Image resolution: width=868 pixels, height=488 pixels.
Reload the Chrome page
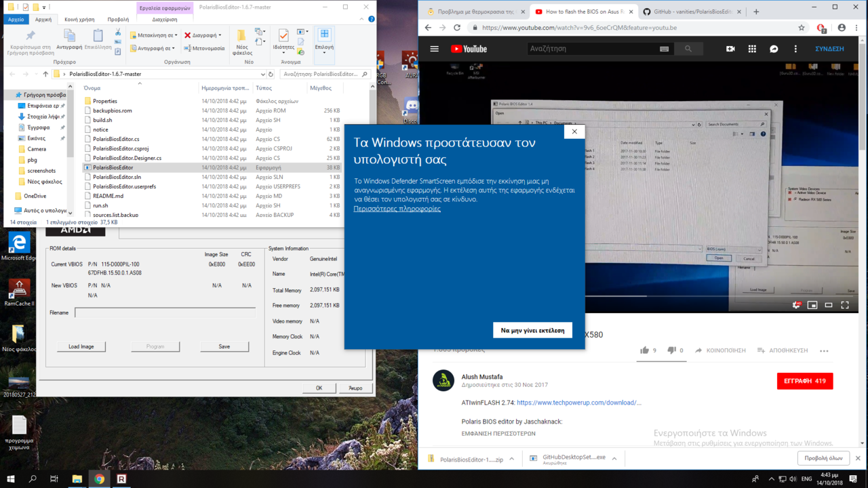tap(457, 28)
